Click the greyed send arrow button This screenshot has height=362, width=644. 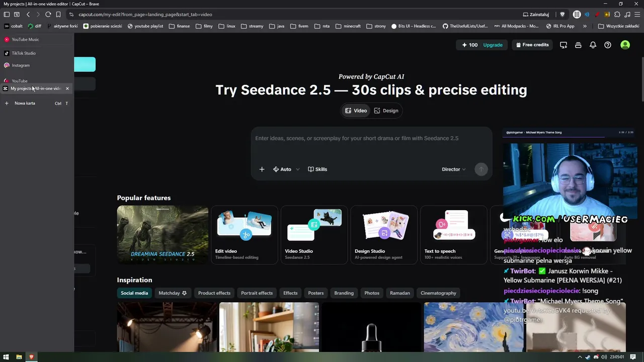click(x=481, y=169)
